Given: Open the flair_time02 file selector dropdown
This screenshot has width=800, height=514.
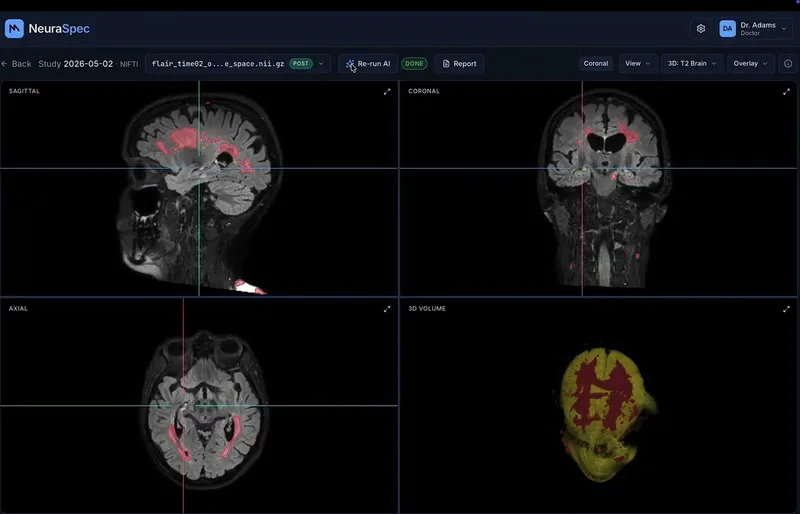Looking at the screenshot, I should [238, 64].
